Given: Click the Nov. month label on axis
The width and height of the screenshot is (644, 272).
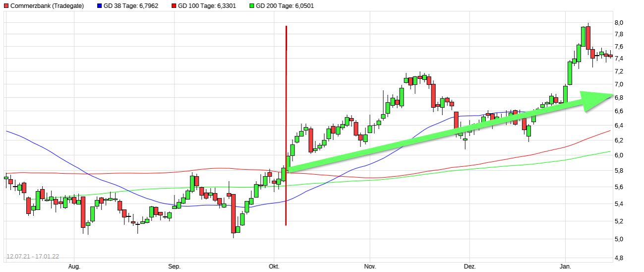Looking at the screenshot, I should [x=370, y=267].
